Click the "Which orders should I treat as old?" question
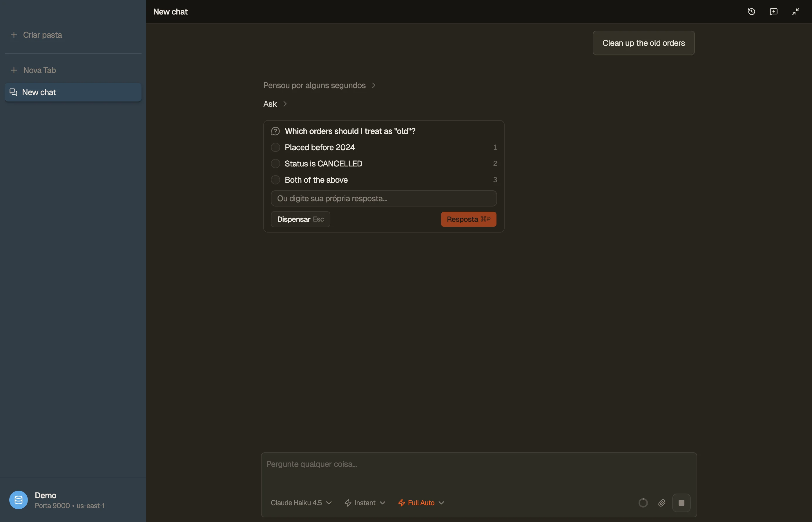 [x=350, y=131]
